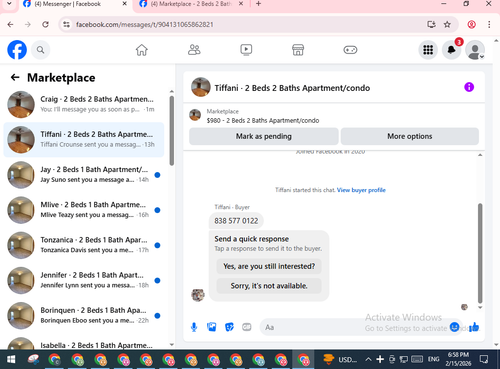Reload the page with the refresh icon
The height and width of the screenshot is (369, 500).
pos(46,24)
